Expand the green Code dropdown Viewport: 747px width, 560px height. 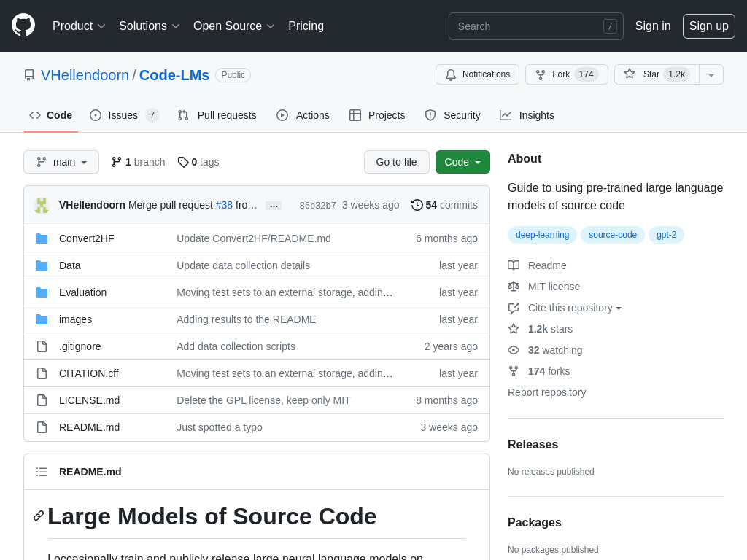pos(462,162)
